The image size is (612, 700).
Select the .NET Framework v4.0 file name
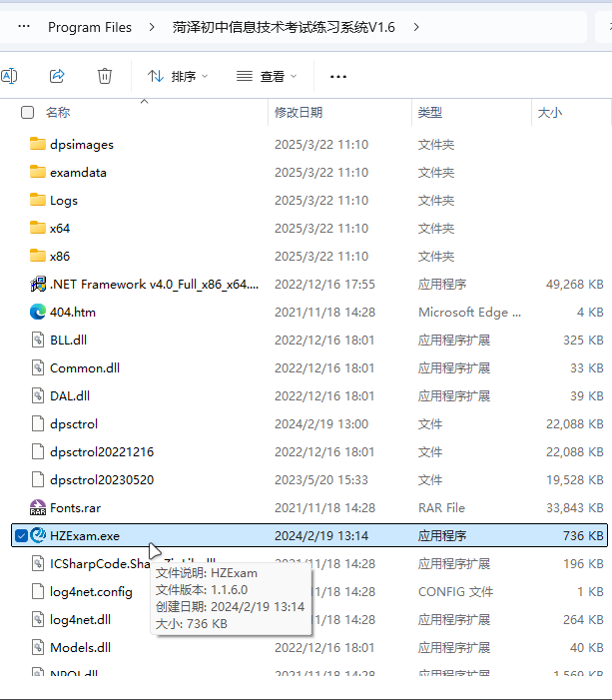point(155,285)
